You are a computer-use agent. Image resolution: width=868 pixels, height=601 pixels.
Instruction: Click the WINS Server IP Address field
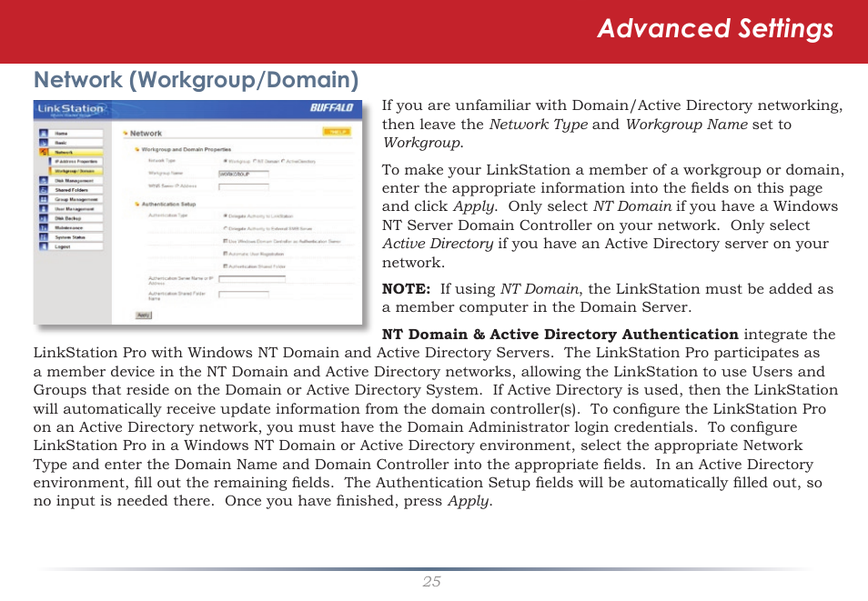pos(244,186)
